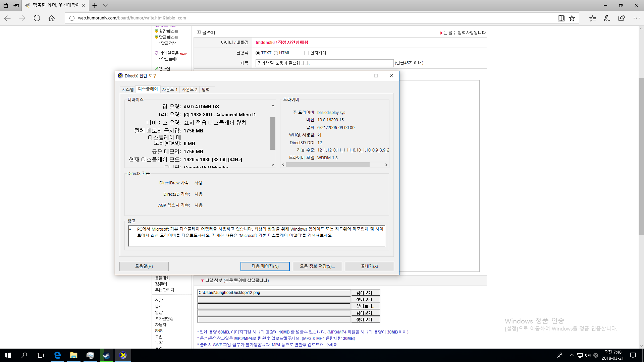Open 월간베스트 sidebar link

click(168, 31)
